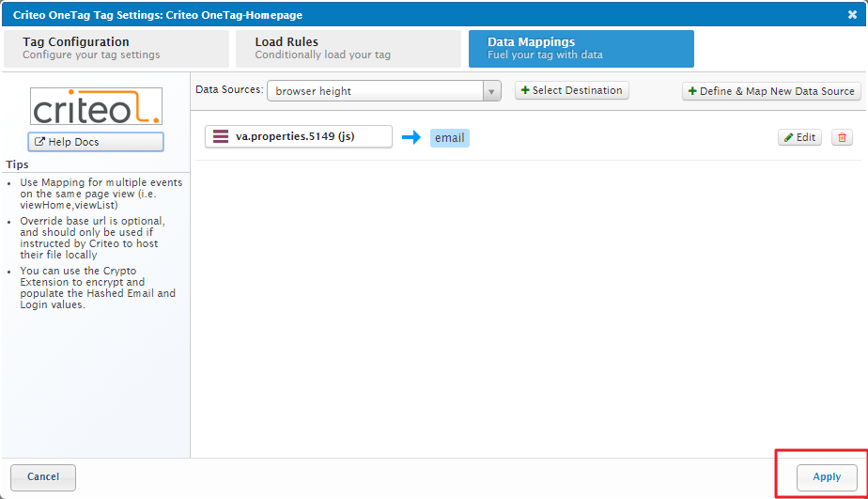
Task: Click Define & Map New Data Source
Action: pyautogui.click(x=771, y=91)
